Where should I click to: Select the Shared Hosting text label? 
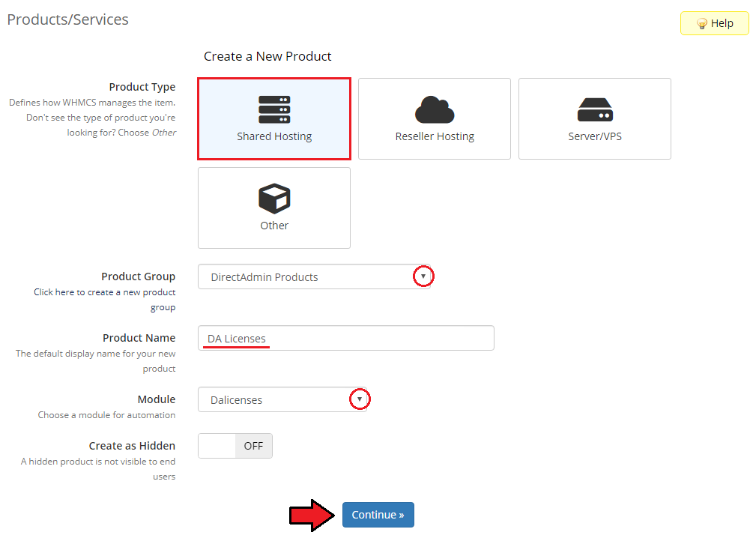pyautogui.click(x=274, y=136)
